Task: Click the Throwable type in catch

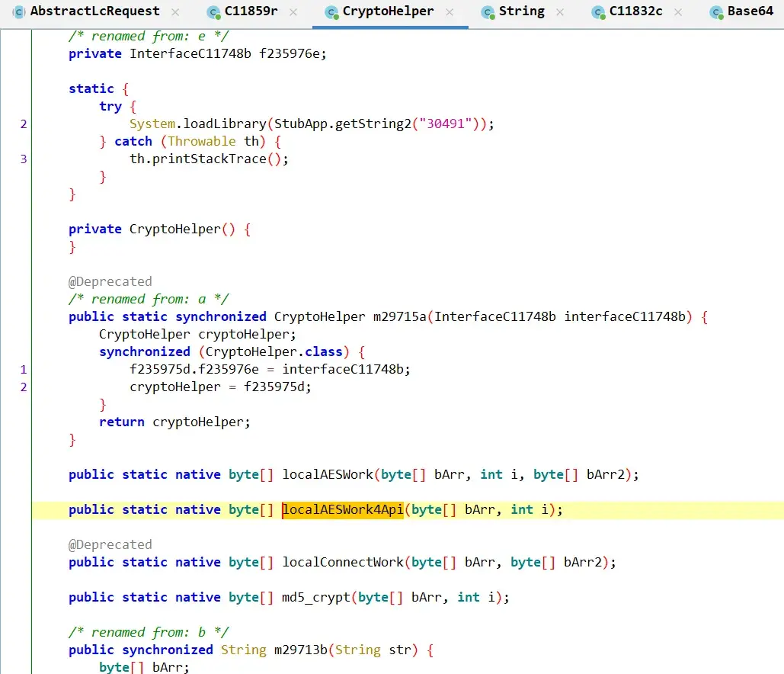Action: pos(201,142)
